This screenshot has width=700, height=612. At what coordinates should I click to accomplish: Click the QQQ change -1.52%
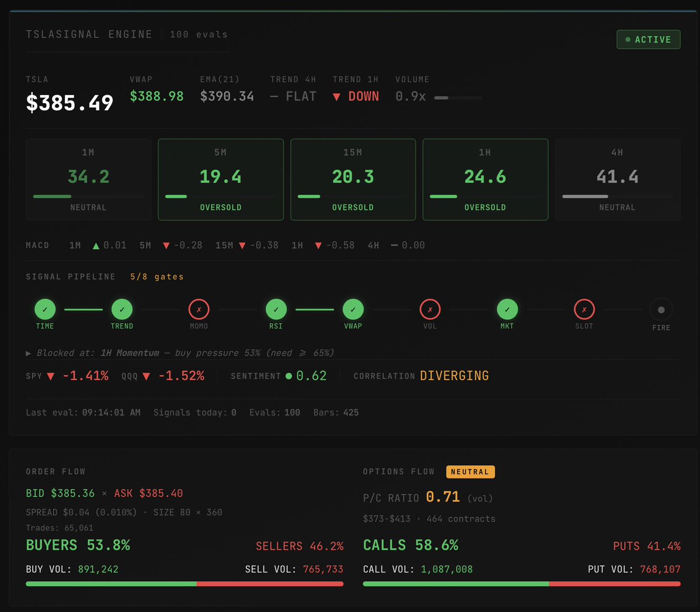[x=181, y=376]
